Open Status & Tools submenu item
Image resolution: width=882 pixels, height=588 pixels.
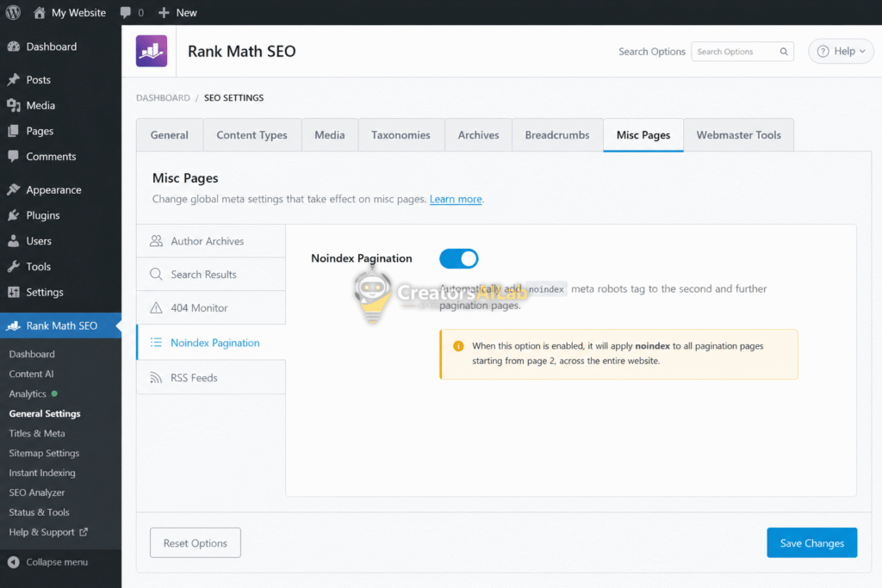(40, 512)
